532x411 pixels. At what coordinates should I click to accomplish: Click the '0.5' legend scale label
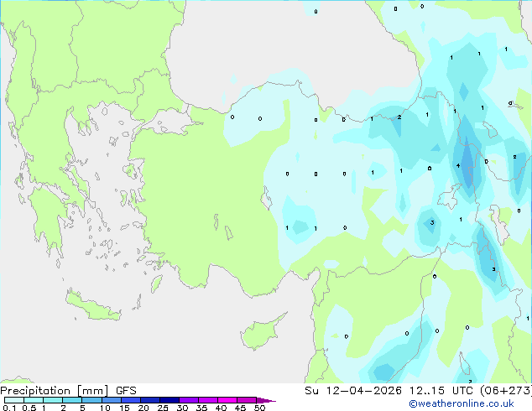click(29, 408)
